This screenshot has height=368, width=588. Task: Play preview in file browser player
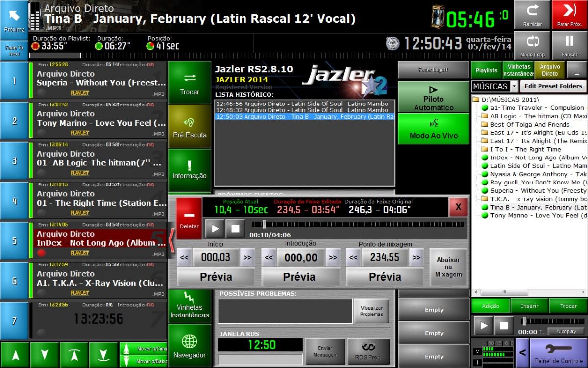click(484, 326)
